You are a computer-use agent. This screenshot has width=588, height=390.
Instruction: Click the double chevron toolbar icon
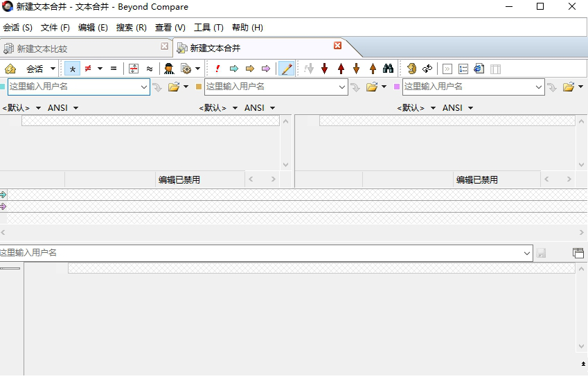pyautogui.click(x=447, y=69)
